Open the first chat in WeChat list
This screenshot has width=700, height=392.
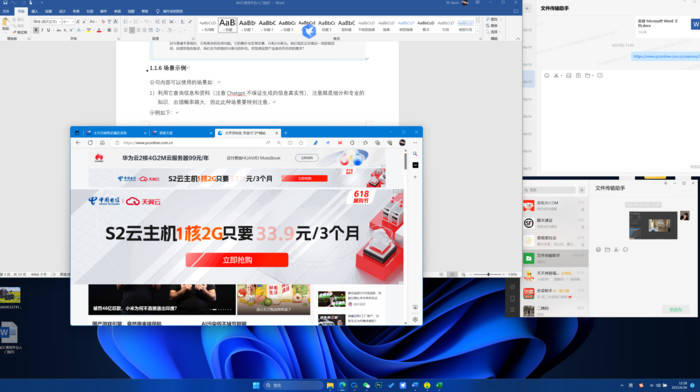tap(555, 205)
